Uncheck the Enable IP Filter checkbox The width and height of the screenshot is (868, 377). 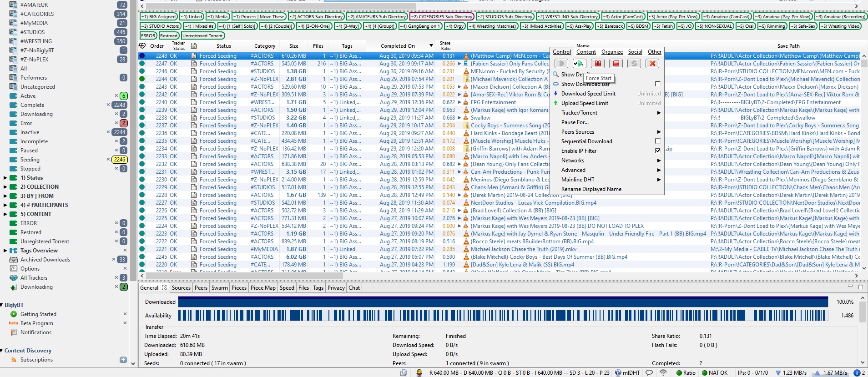point(657,151)
